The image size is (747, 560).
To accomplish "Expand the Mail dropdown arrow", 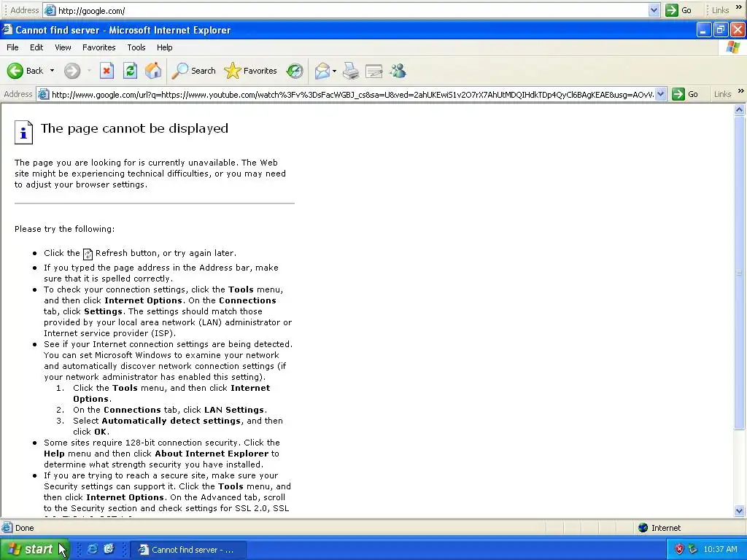I will click(x=334, y=71).
